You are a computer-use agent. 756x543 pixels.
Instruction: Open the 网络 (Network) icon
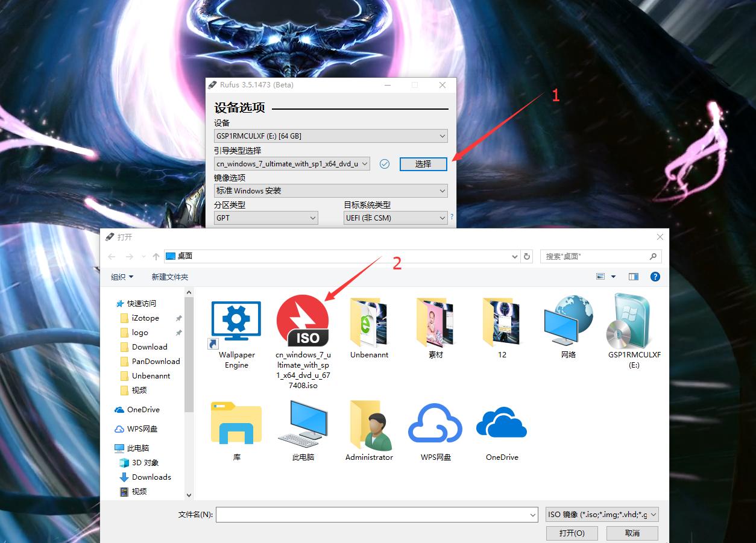click(x=567, y=319)
